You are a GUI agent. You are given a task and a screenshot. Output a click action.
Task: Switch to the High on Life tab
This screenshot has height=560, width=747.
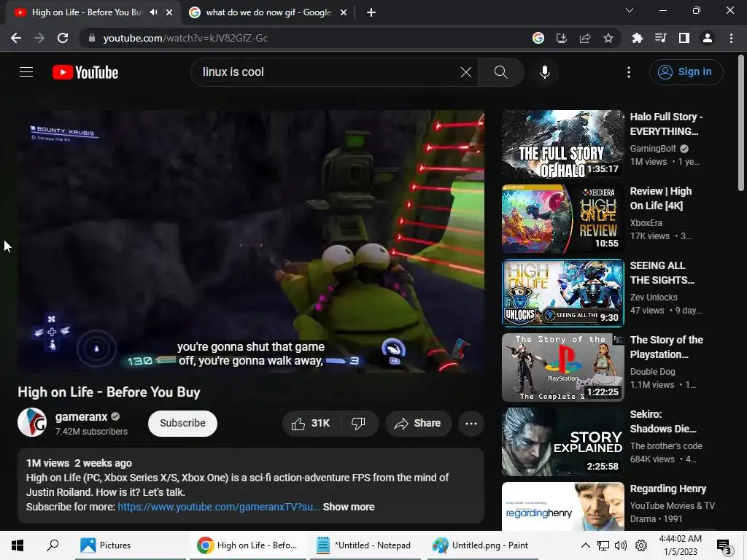pyautogui.click(x=86, y=12)
